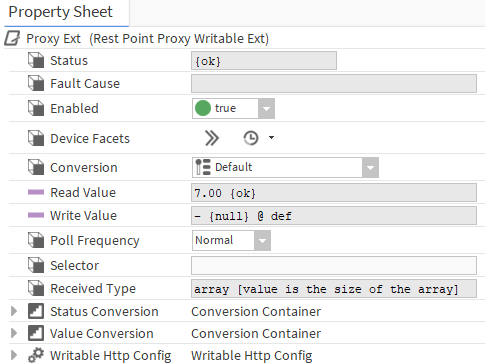485x364 pixels.
Task: Click the Writable Http Config value text
Action: pyautogui.click(x=252, y=356)
